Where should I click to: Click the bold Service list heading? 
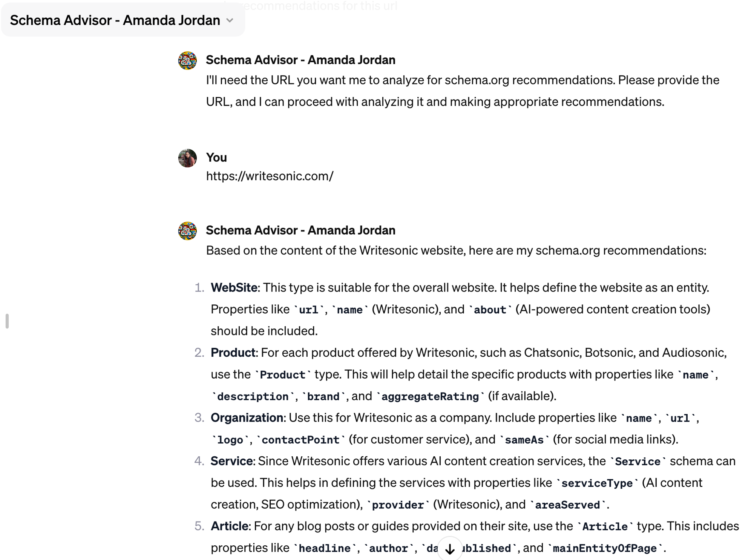coord(232,461)
